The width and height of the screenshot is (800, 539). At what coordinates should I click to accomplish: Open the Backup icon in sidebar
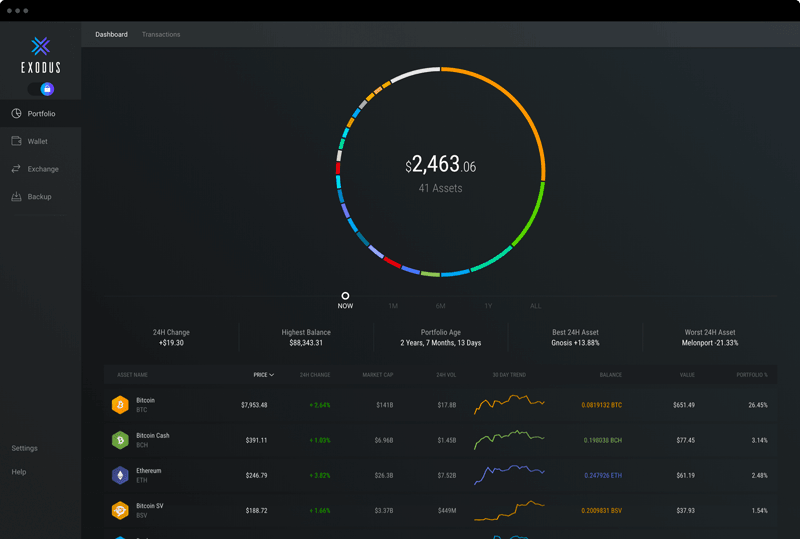(16, 197)
